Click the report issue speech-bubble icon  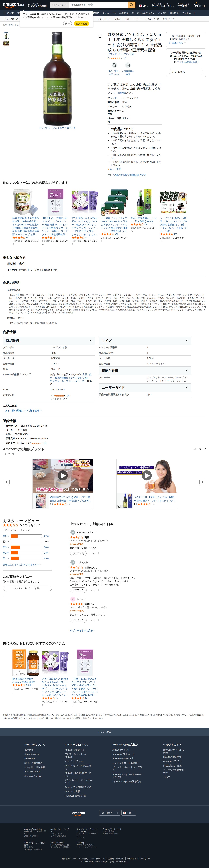[x=109, y=175]
